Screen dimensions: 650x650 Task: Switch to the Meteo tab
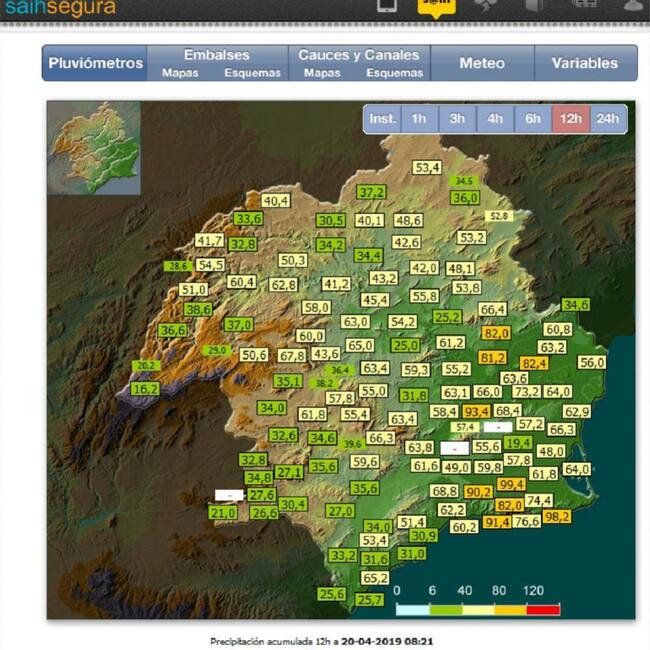[481, 63]
